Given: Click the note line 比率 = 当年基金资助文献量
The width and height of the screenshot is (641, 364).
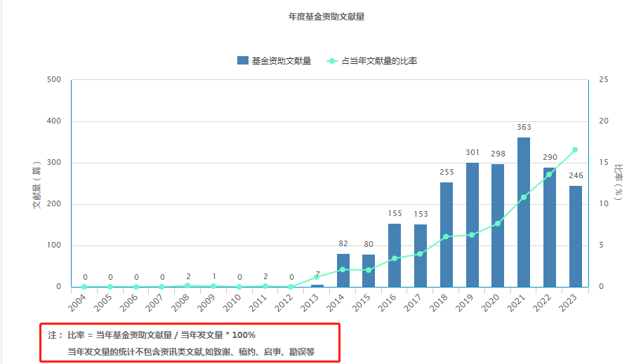Looking at the screenshot, I should pos(161,335).
